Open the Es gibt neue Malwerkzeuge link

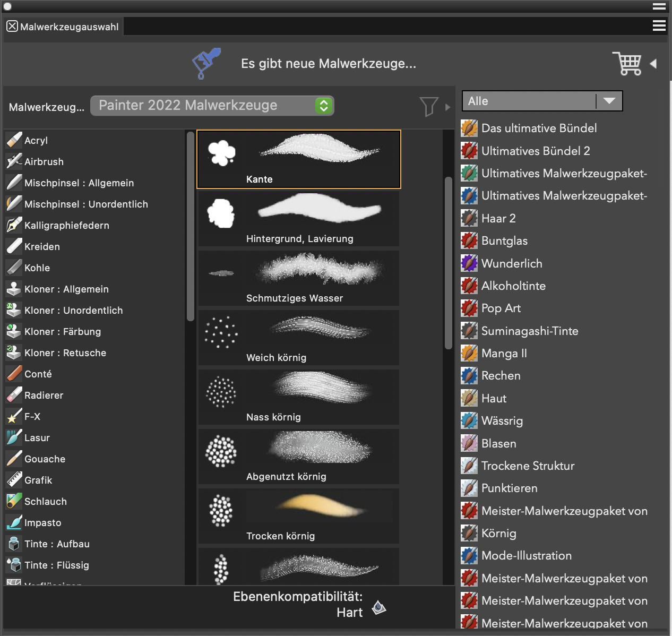[x=328, y=64]
